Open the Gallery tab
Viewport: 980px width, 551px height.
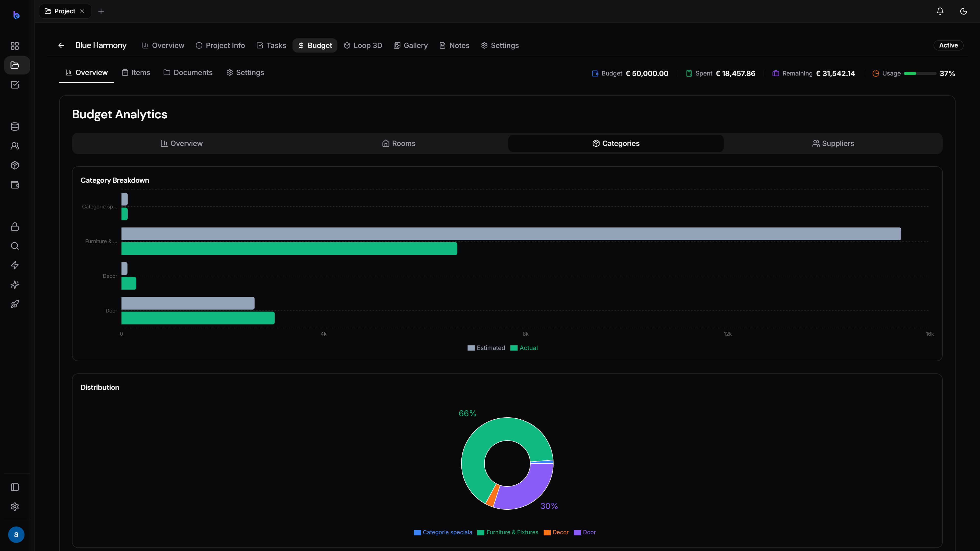(x=411, y=45)
